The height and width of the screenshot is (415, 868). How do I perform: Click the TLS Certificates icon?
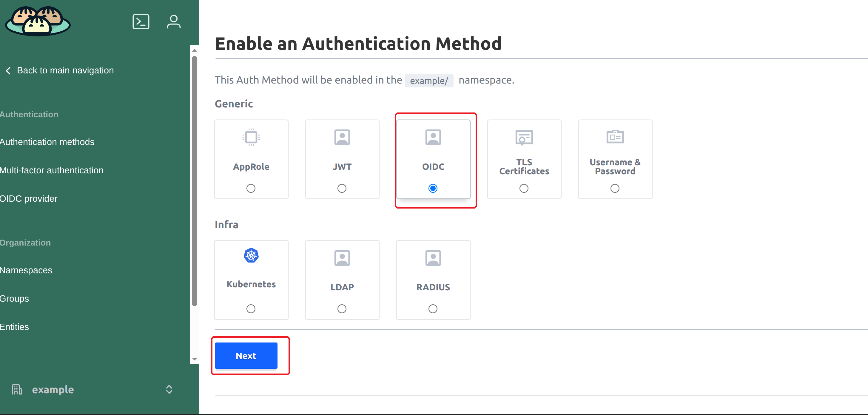524,138
